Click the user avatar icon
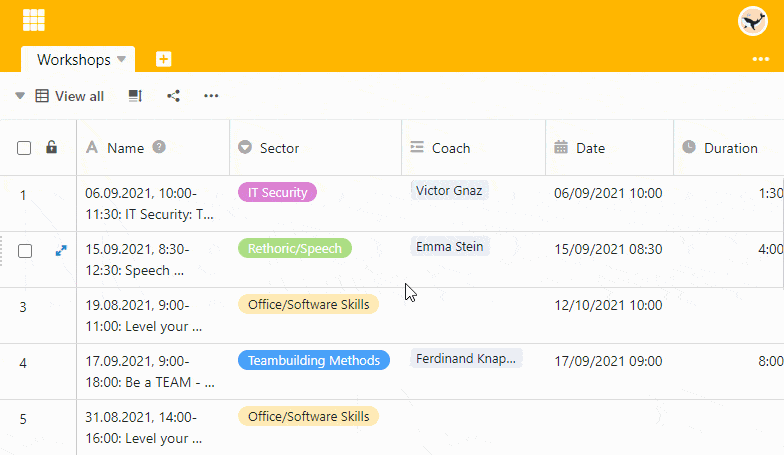The width and height of the screenshot is (784, 455). pyautogui.click(x=752, y=21)
